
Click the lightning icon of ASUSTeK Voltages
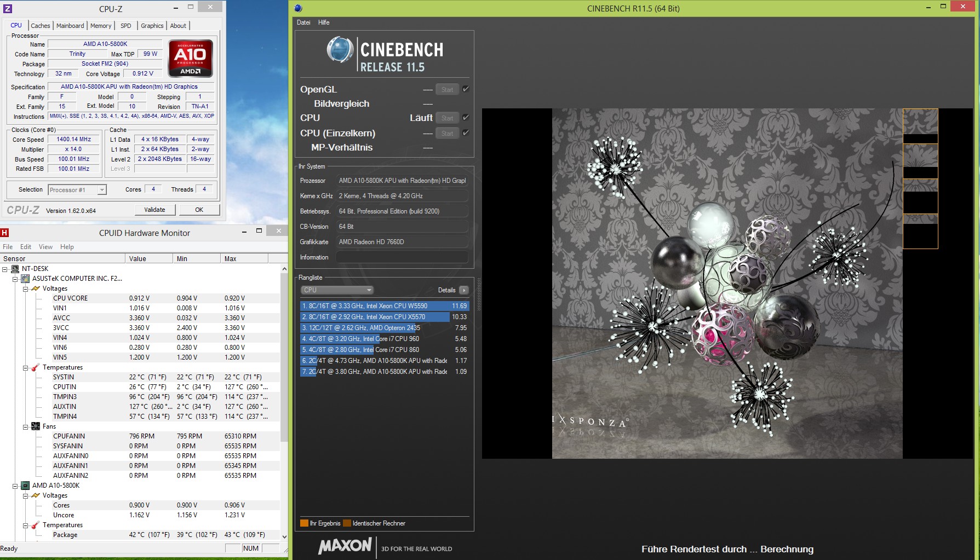36,288
